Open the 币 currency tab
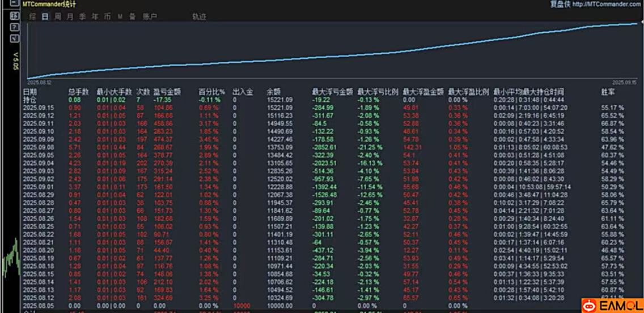This screenshot has width=644, height=313. pyautogui.click(x=107, y=16)
